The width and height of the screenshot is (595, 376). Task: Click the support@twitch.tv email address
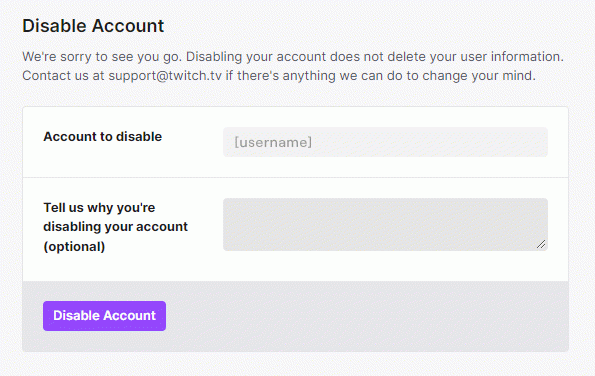(x=165, y=76)
